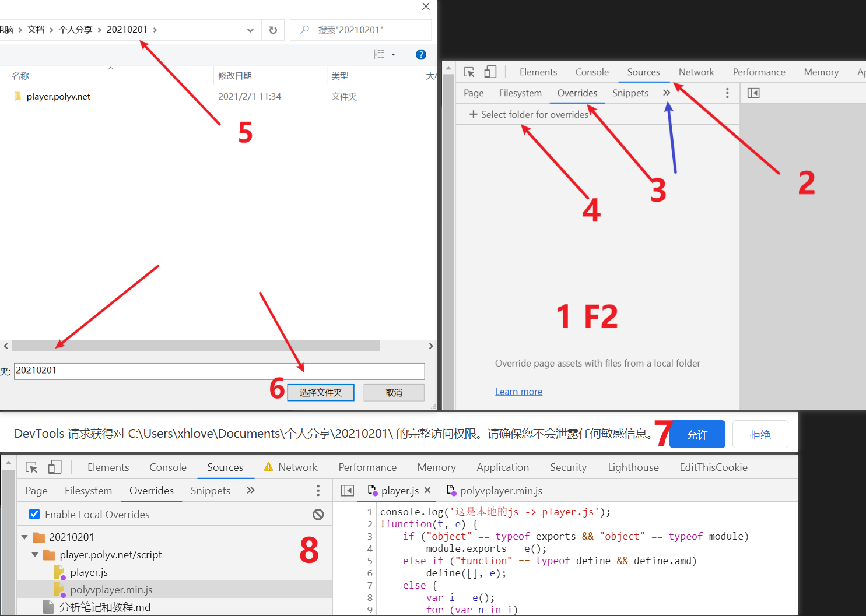
Task: Open the file dialog help icon
Action: click(421, 54)
